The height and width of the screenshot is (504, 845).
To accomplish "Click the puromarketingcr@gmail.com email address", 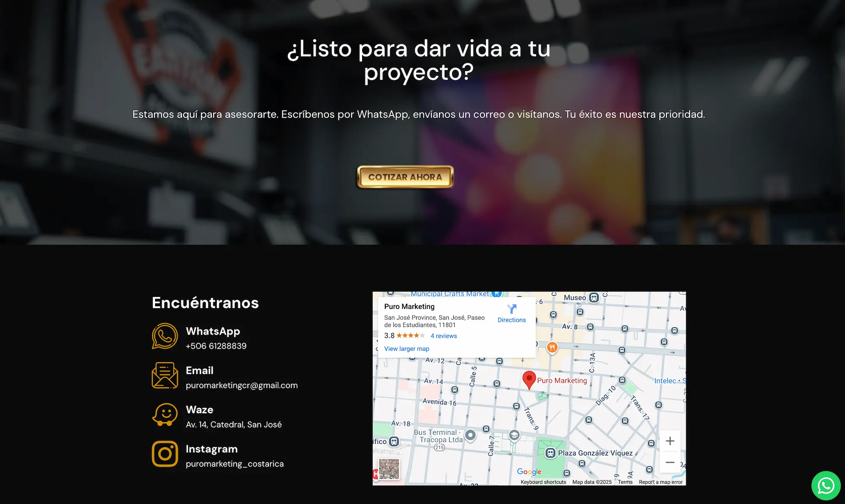I will (242, 385).
